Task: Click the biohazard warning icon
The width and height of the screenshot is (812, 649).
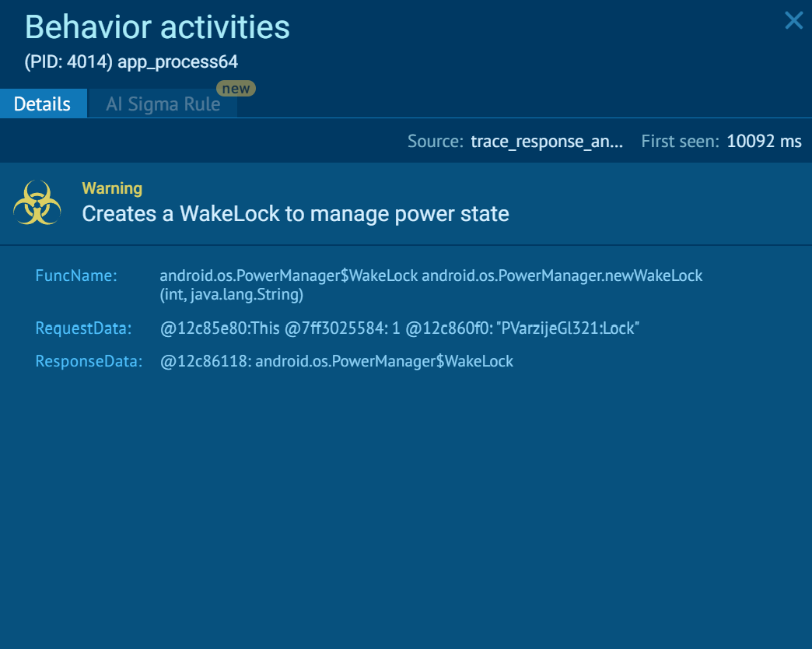Action: point(37,202)
